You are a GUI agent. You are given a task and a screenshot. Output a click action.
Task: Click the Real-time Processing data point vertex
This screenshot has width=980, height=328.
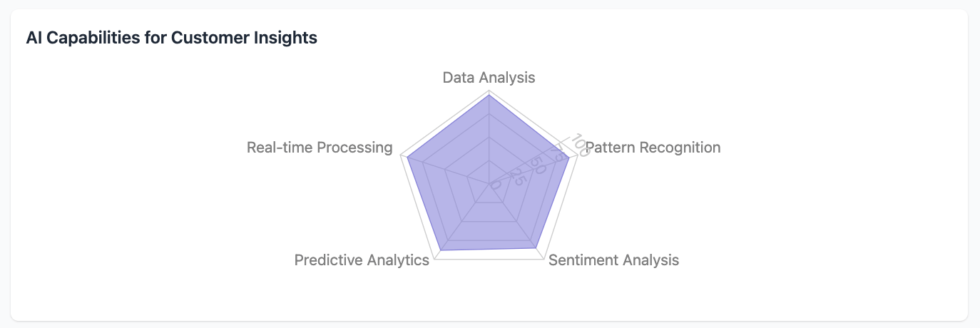coord(407,158)
